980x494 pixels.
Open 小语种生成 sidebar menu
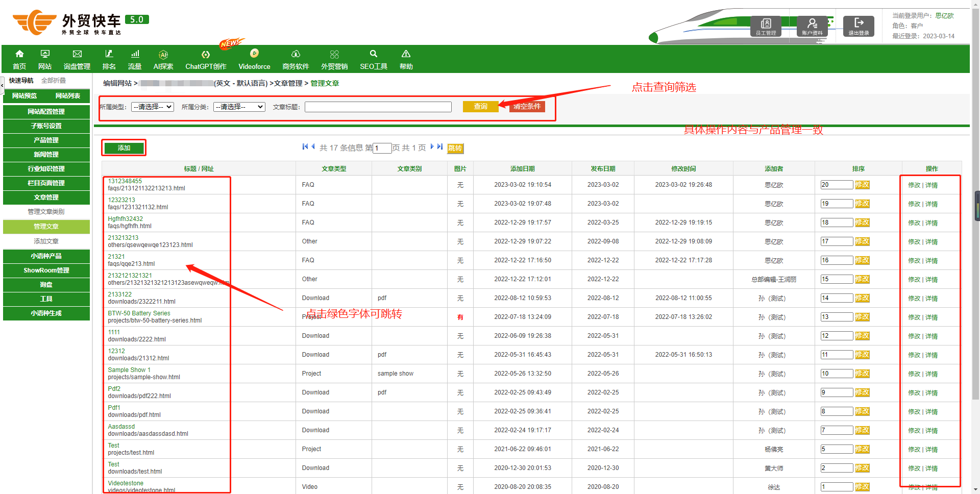(46, 313)
